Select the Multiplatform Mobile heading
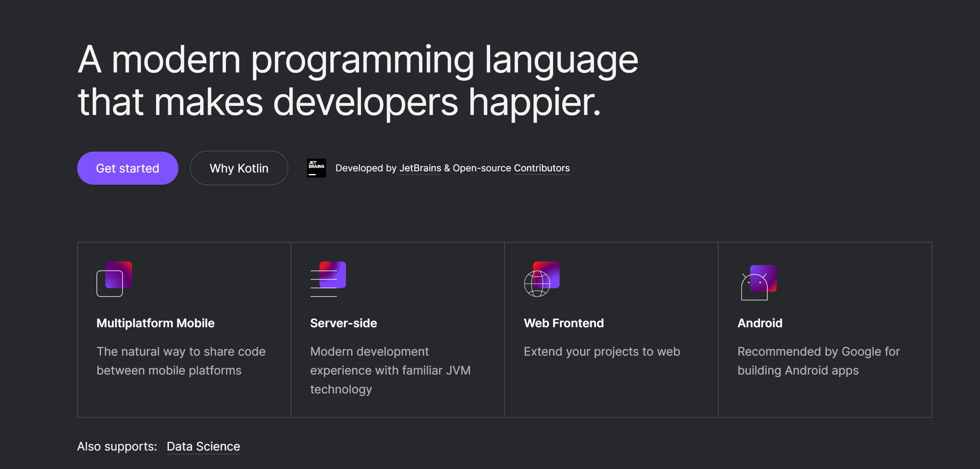The image size is (980, 469). (156, 323)
